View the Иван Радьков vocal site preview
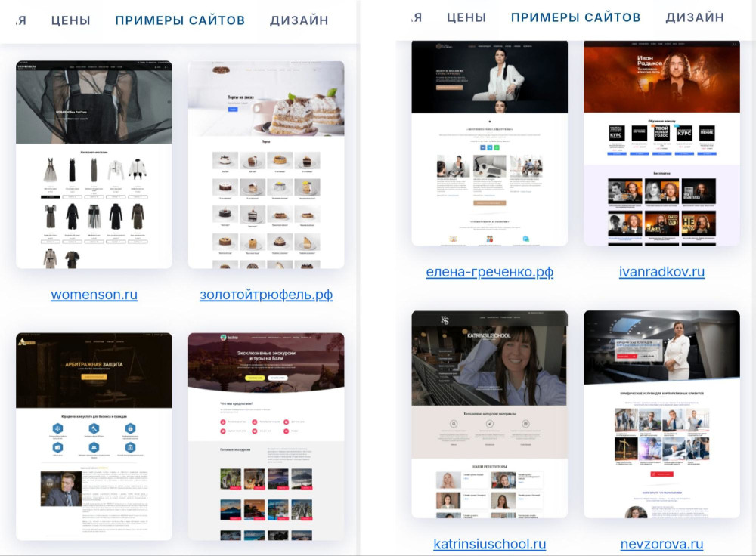 click(661, 143)
